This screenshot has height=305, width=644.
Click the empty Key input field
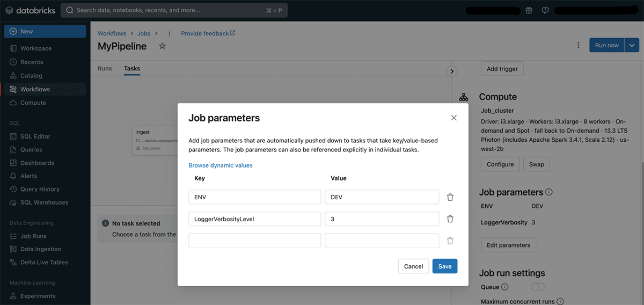[x=254, y=241]
